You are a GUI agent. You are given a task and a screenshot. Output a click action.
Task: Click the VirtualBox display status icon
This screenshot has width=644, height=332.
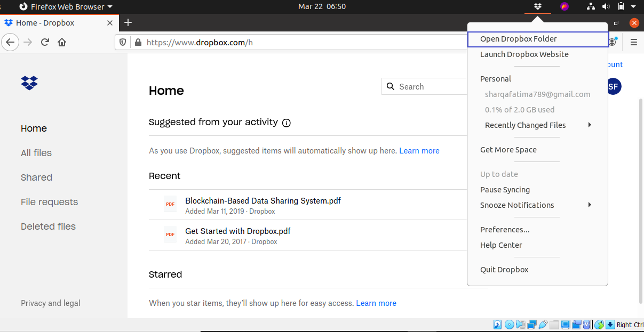tap(566, 325)
